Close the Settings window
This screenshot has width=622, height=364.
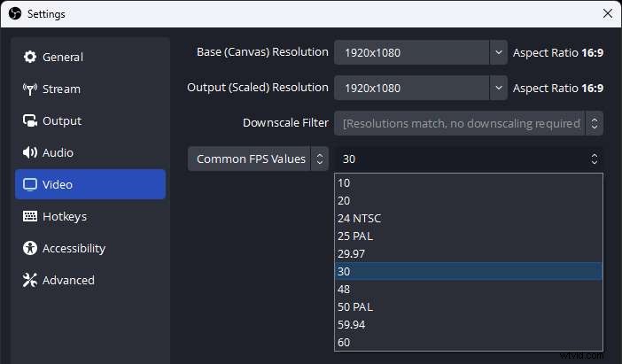point(607,13)
